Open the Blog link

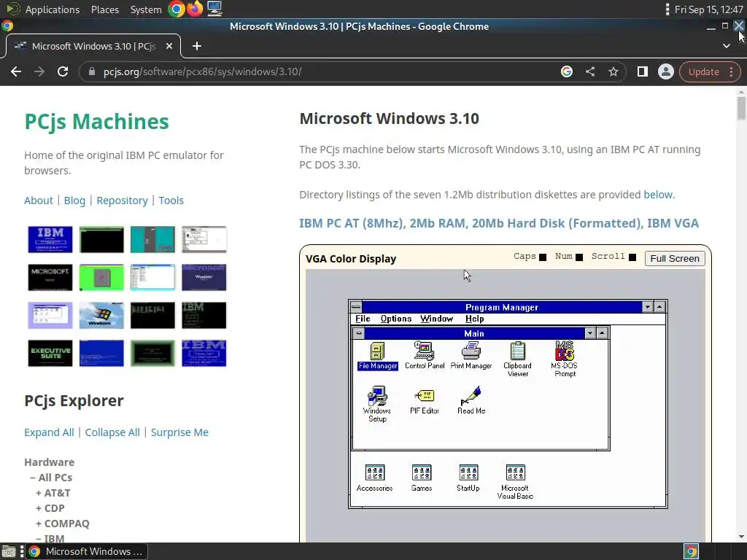[x=75, y=200]
